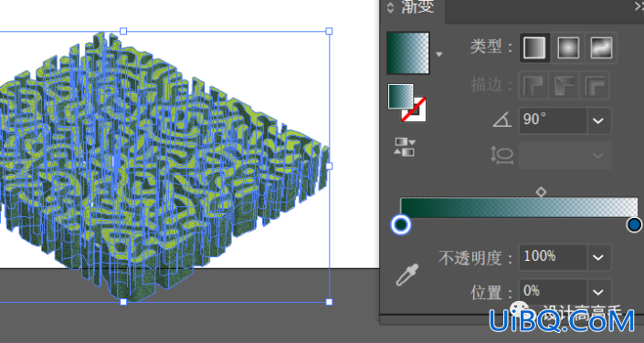This screenshot has width=644, height=343.
Task: Click the reverse gradient icon
Action: pyautogui.click(x=405, y=147)
